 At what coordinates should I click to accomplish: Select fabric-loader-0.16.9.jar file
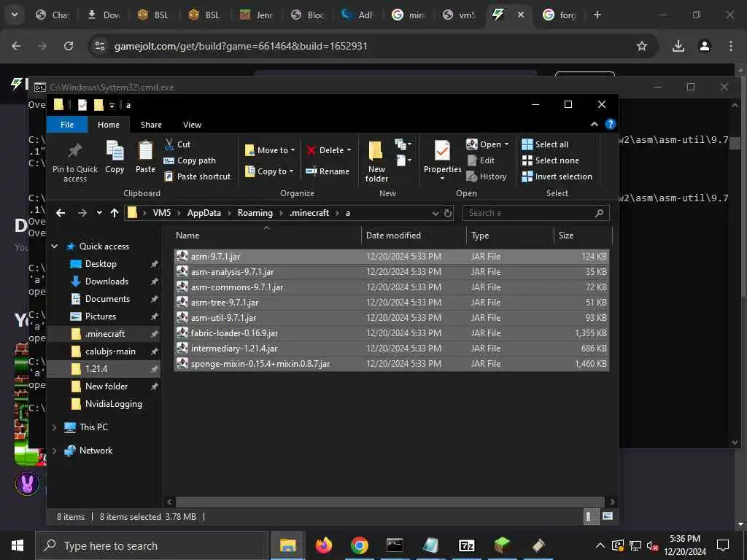click(x=392, y=332)
